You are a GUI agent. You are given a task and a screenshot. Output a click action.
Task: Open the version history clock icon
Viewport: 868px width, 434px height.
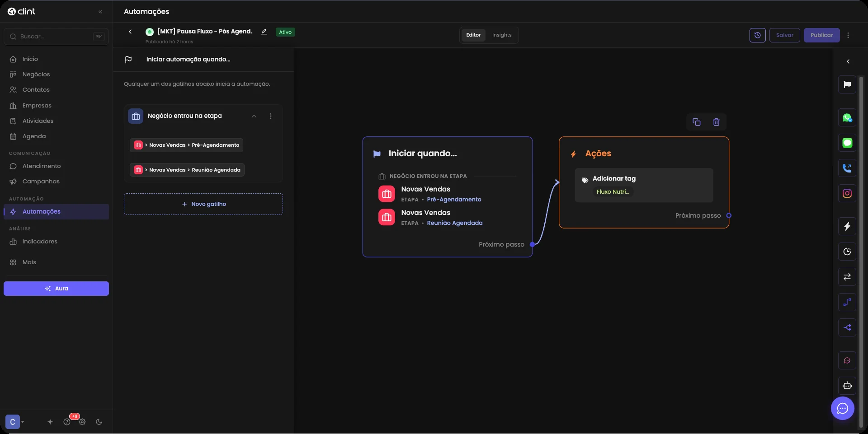pyautogui.click(x=757, y=35)
